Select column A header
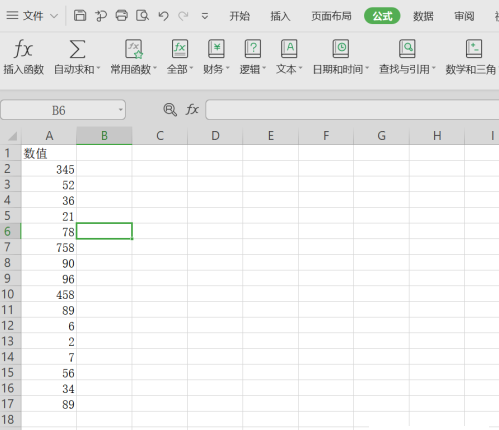The width and height of the screenshot is (499, 430). (x=49, y=136)
